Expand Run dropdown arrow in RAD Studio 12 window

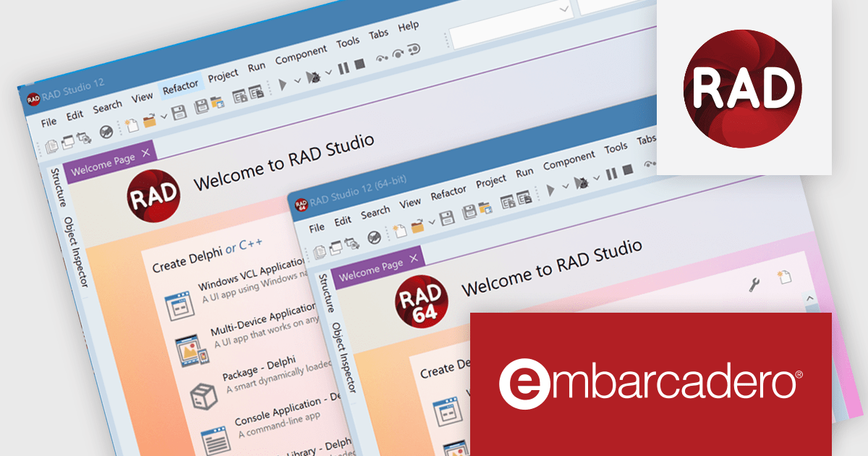coord(297,81)
